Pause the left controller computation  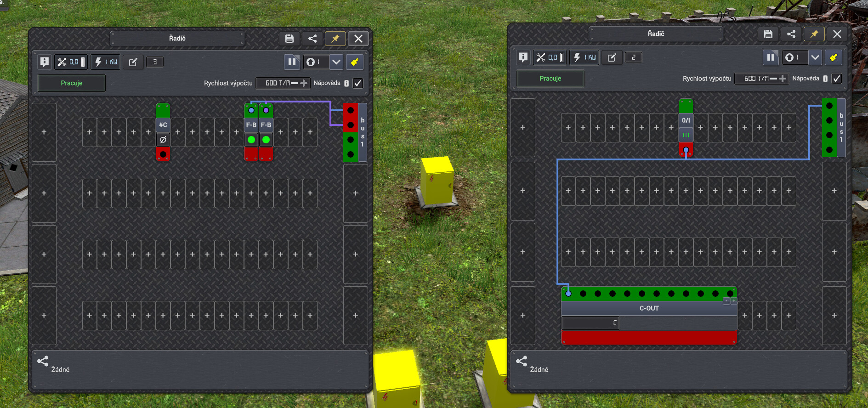coord(292,62)
